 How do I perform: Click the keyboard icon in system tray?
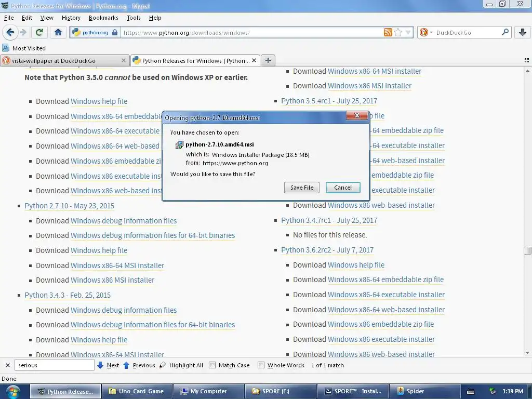[x=471, y=392]
